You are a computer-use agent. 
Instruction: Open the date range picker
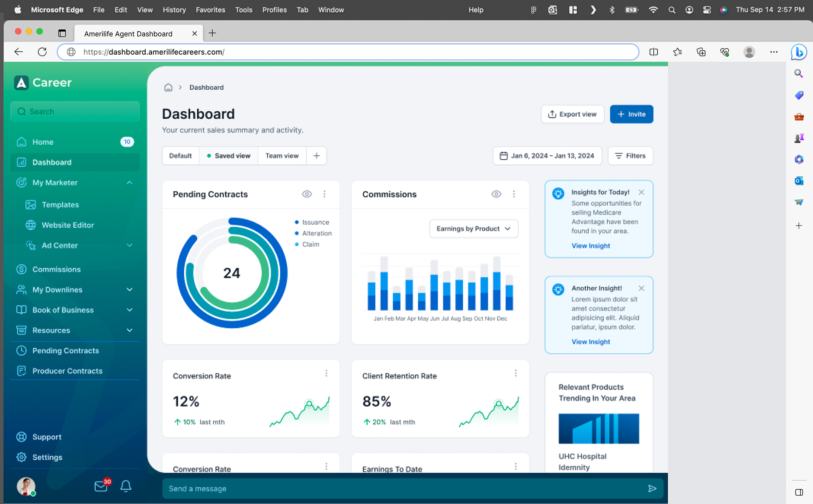pyautogui.click(x=547, y=156)
